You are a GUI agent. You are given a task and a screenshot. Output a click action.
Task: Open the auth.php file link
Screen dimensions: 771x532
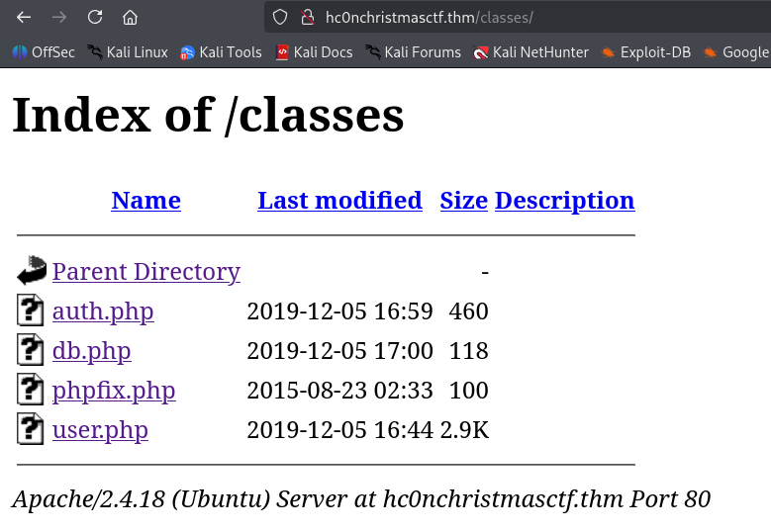[x=103, y=311]
